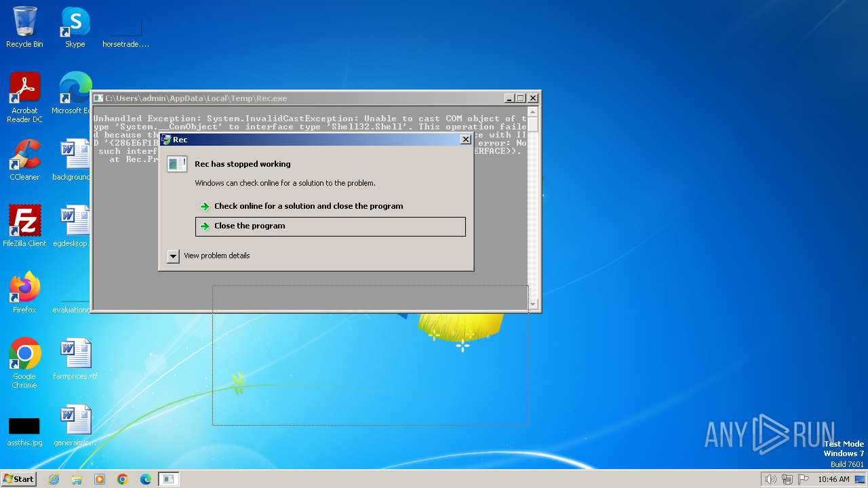Open Internet Explorer from taskbar
Image resolution: width=868 pixels, height=488 pixels.
(x=54, y=479)
